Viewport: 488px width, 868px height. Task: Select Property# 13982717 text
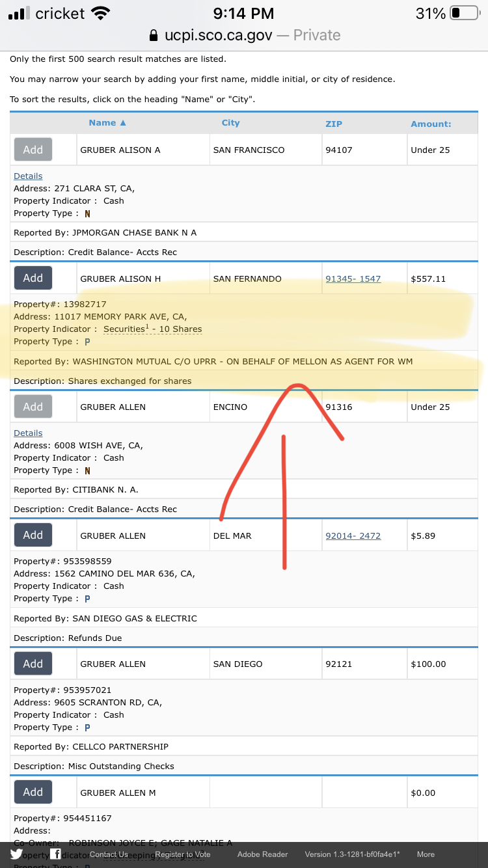(x=60, y=304)
